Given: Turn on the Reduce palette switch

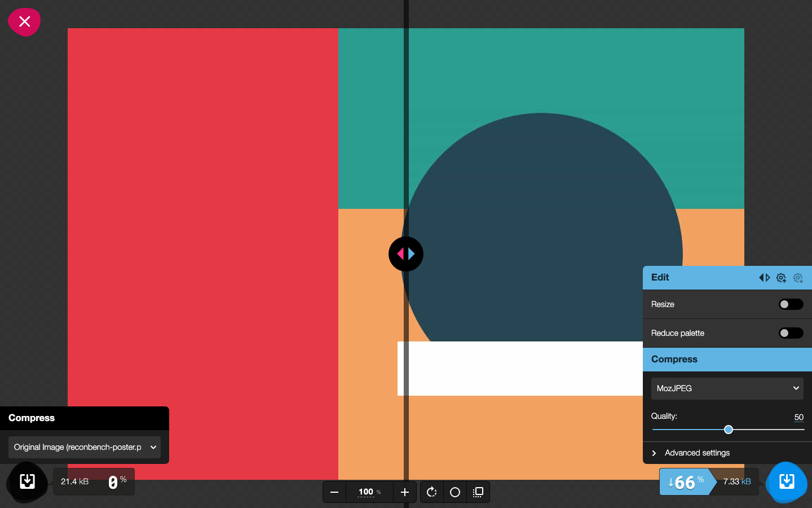Looking at the screenshot, I should [791, 333].
